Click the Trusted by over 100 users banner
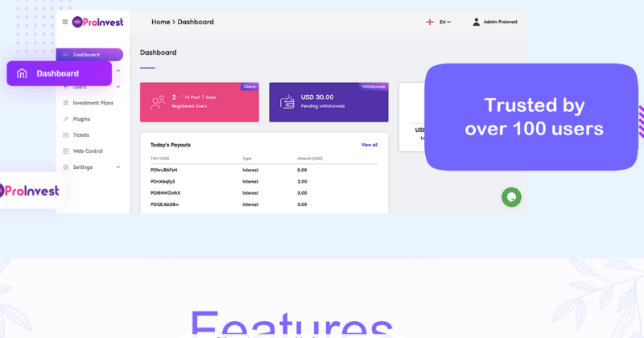Screen dimensions: 644x338 531,117
